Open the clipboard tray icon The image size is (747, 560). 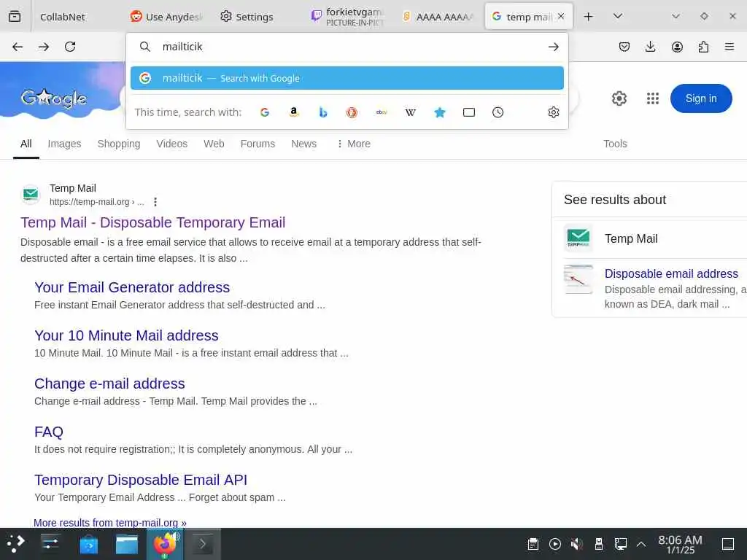point(533,544)
